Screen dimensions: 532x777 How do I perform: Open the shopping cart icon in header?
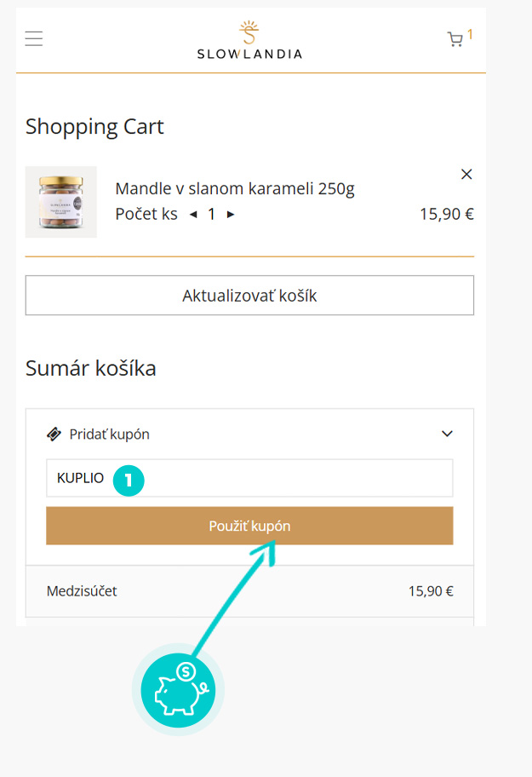coord(455,39)
